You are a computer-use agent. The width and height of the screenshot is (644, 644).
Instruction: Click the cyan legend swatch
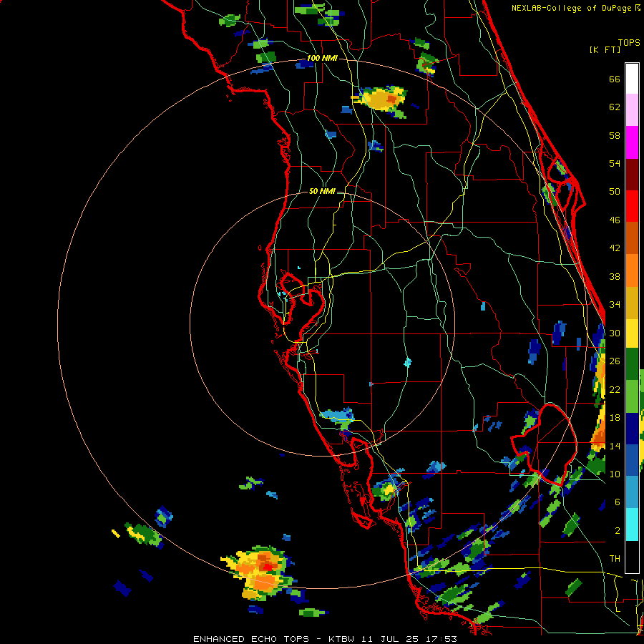632,525
